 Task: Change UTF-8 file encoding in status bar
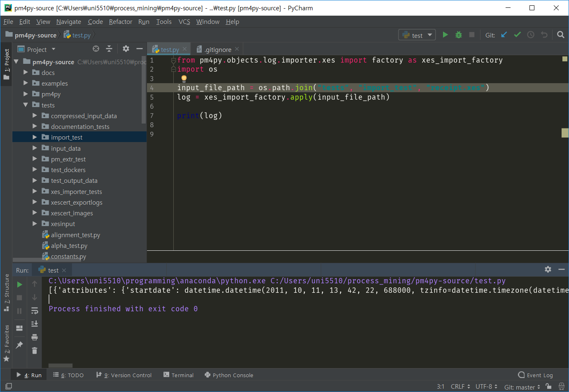487,387
